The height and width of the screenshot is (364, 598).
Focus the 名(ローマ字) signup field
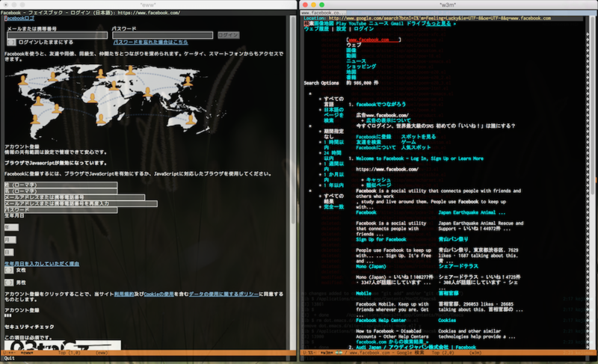[x=61, y=191]
